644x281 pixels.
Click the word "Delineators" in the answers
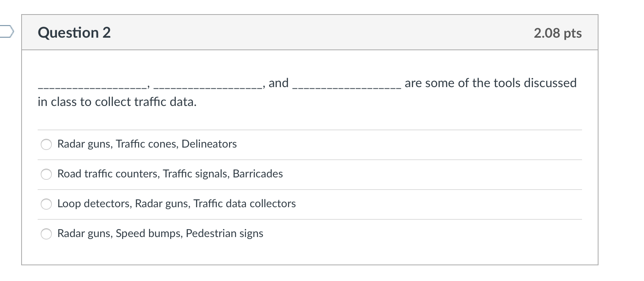[209, 144]
